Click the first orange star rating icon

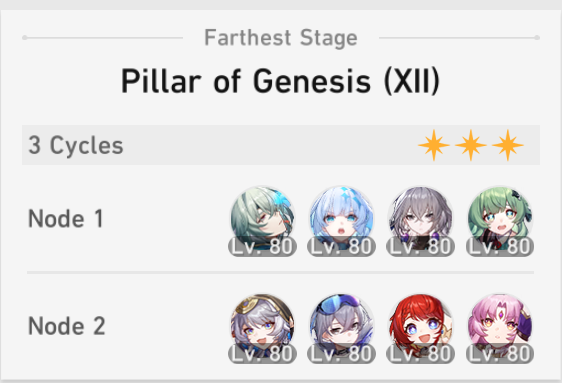pyautogui.click(x=434, y=145)
